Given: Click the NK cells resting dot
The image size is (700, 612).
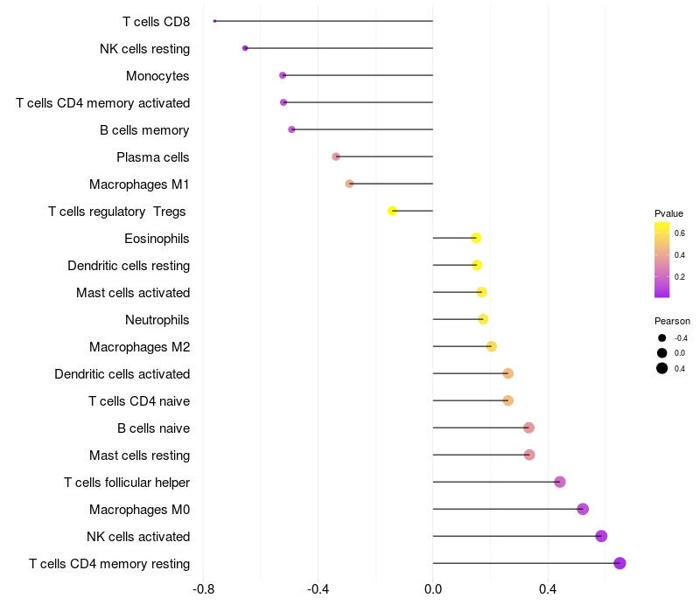Looking at the screenshot, I should 245,48.
